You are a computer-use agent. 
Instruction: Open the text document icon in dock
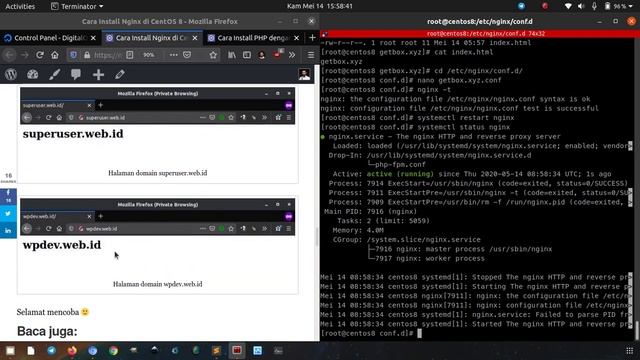click(31, 350)
